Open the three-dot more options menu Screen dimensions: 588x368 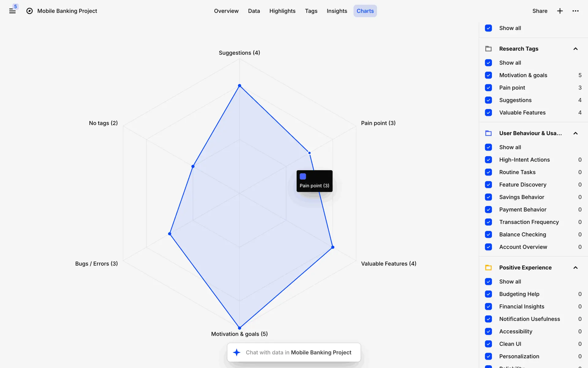[575, 11]
